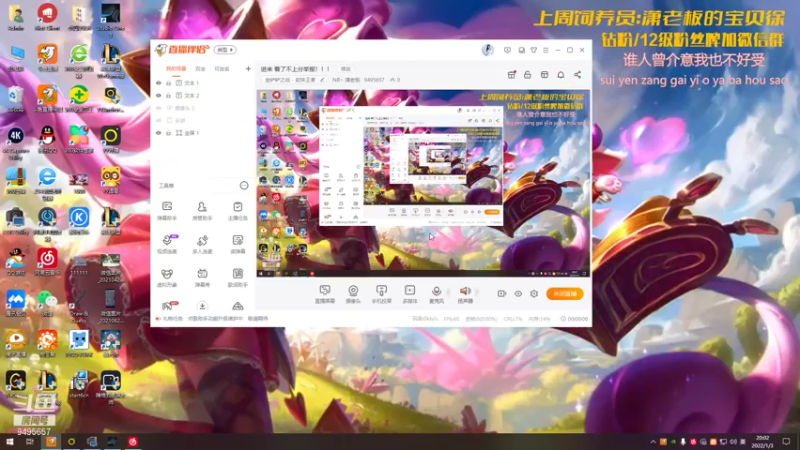The width and height of the screenshot is (800, 450).
Task: Add a new scene with plus button
Action: 248,68
